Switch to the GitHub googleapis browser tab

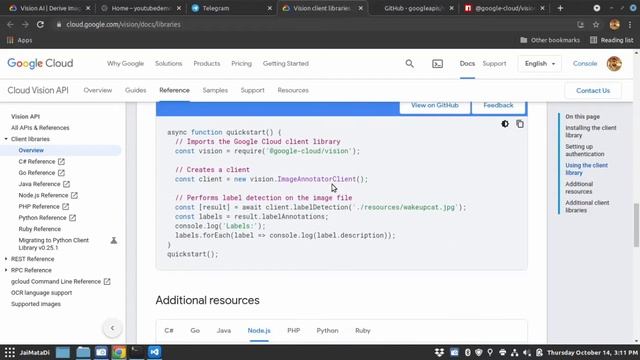(x=413, y=8)
